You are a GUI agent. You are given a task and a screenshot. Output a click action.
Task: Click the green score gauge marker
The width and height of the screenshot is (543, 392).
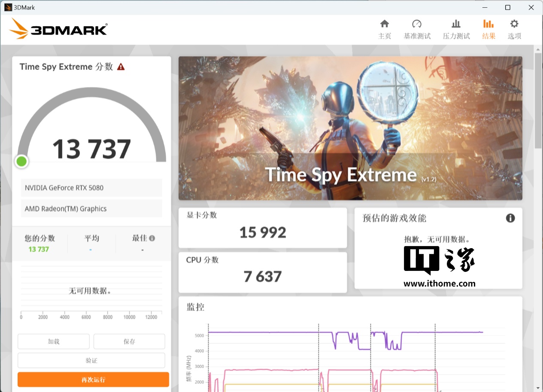tap(21, 161)
